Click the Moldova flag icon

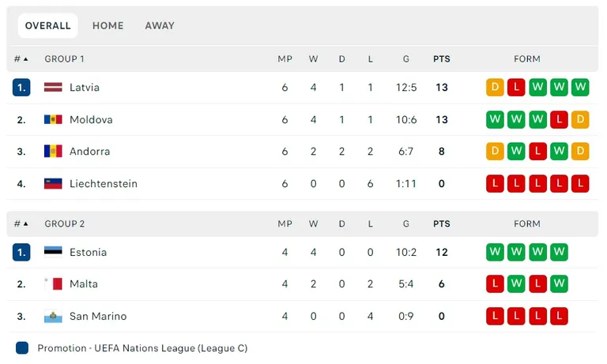click(x=53, y=119)
